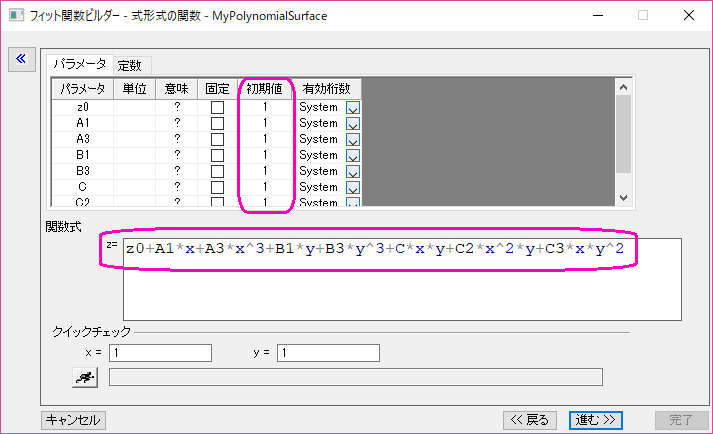
Task: Select the initial value cell for B3
Action: pos(265,171)
